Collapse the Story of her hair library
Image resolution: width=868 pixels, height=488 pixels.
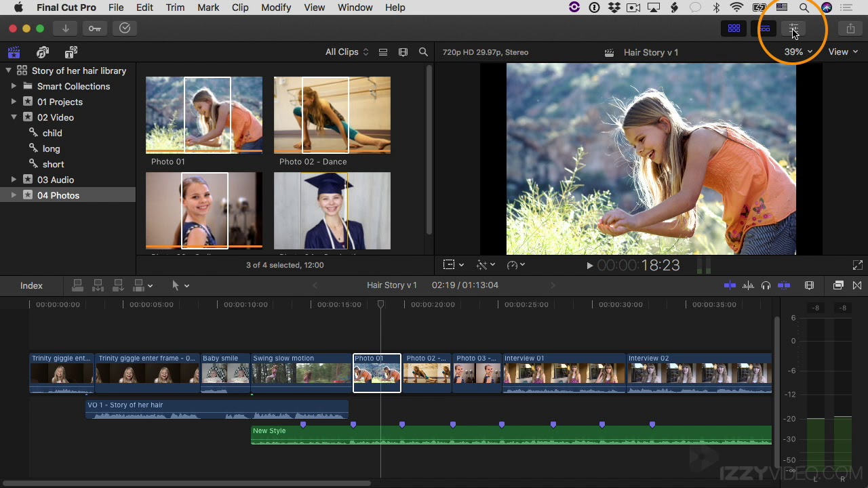(9, 70)
